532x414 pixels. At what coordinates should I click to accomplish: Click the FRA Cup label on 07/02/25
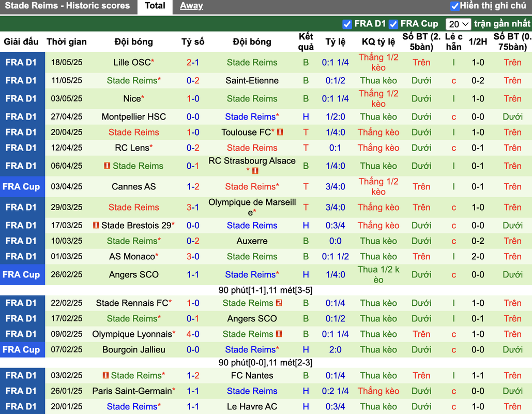click(22, 350)
